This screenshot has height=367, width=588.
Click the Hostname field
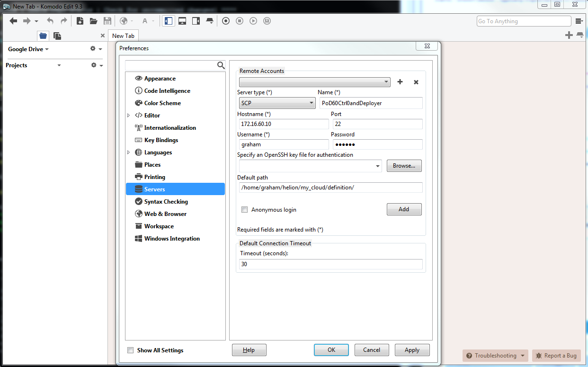coord(284,124)
